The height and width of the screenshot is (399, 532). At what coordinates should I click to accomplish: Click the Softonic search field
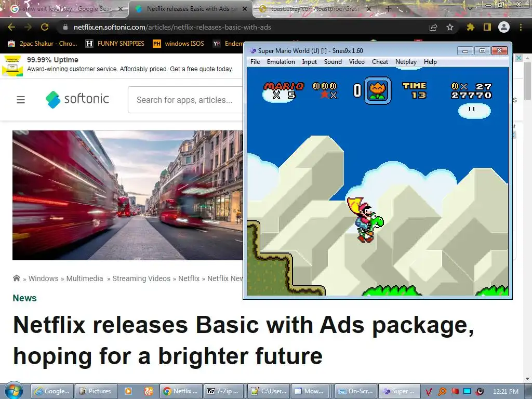tap(185, 100)
